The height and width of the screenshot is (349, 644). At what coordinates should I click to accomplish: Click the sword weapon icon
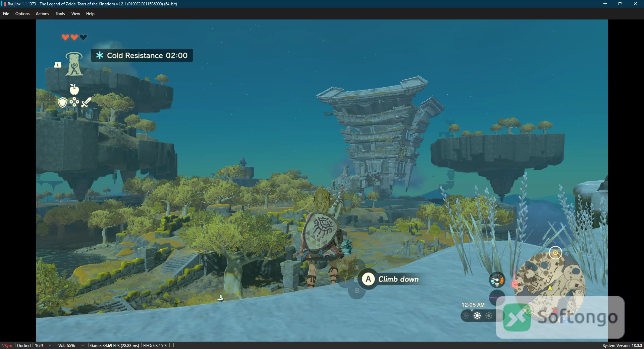click(86, 102)
